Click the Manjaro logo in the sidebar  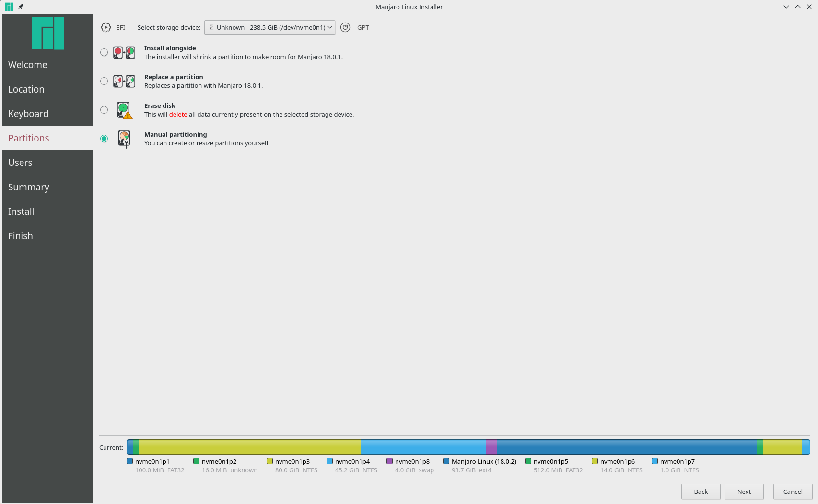click(48, 34)
